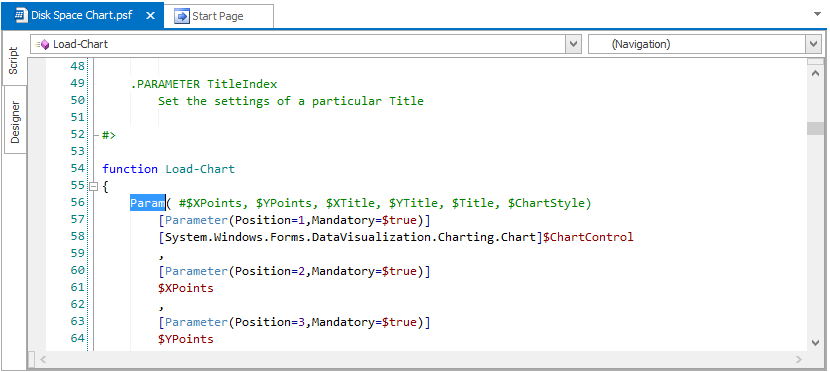This screenshot has height=372, width=830.
Task: Click the split-view handle above the scrollbar
Action: pyautogui.click(x=815, y=61)
